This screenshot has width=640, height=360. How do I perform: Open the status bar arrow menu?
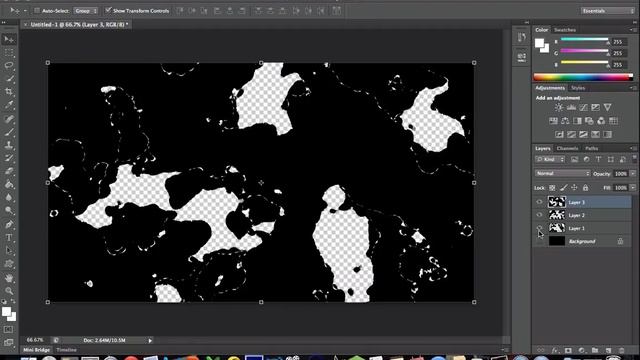[x=150, y=340]
